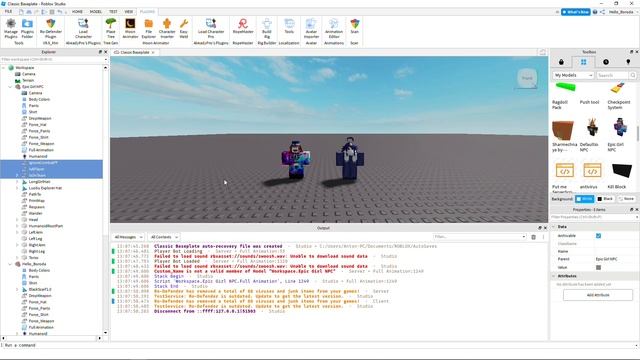640x360 pixels.
Task: Collapse the Data section in Properties
Action: 554,227
